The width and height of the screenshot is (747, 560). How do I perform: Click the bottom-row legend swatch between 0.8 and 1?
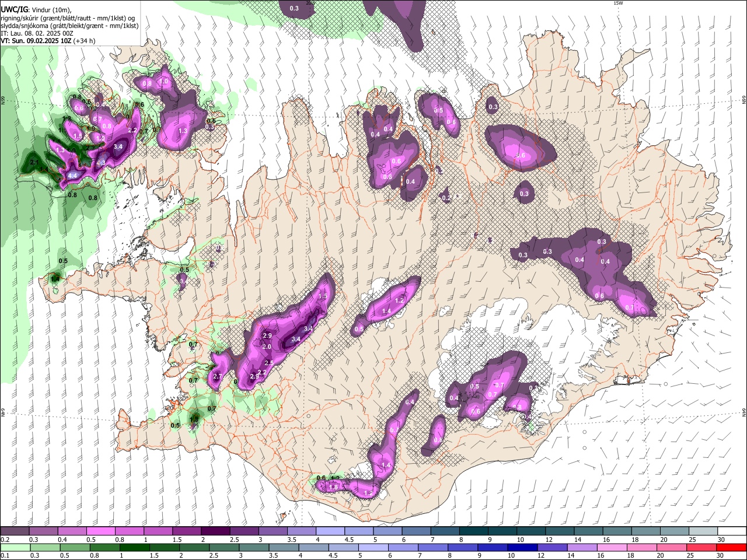pyautogui.click(x=104, y=547)
